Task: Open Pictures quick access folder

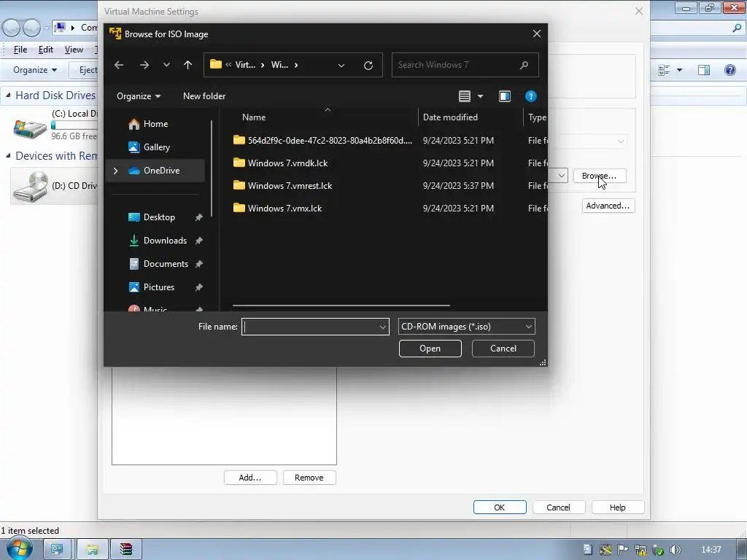Action: click(158, 287)
